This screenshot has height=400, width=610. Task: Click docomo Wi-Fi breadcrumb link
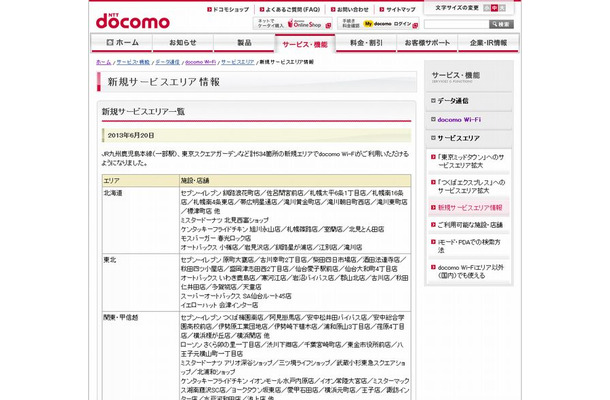pos(200,62)
